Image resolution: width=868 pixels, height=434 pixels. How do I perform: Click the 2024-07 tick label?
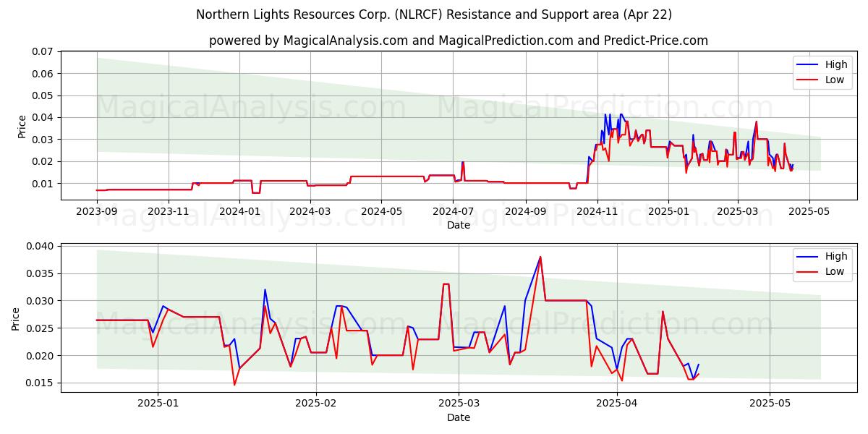tap(454, 210)
